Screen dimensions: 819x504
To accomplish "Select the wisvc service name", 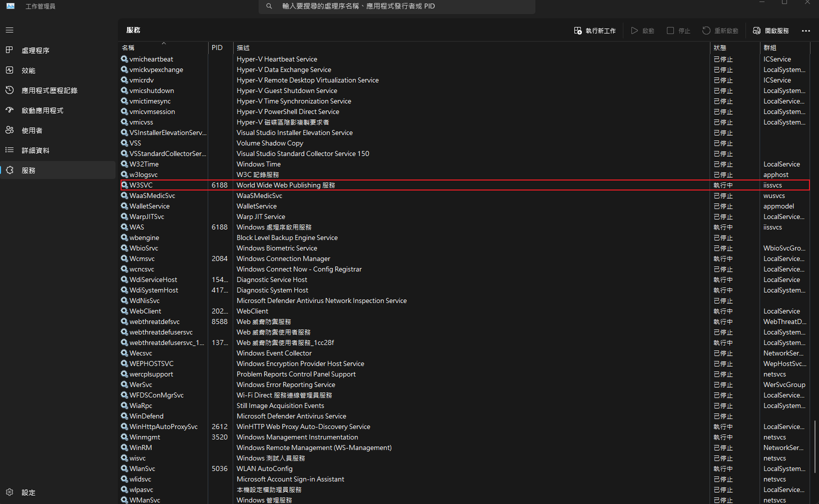I will [138, 458].
